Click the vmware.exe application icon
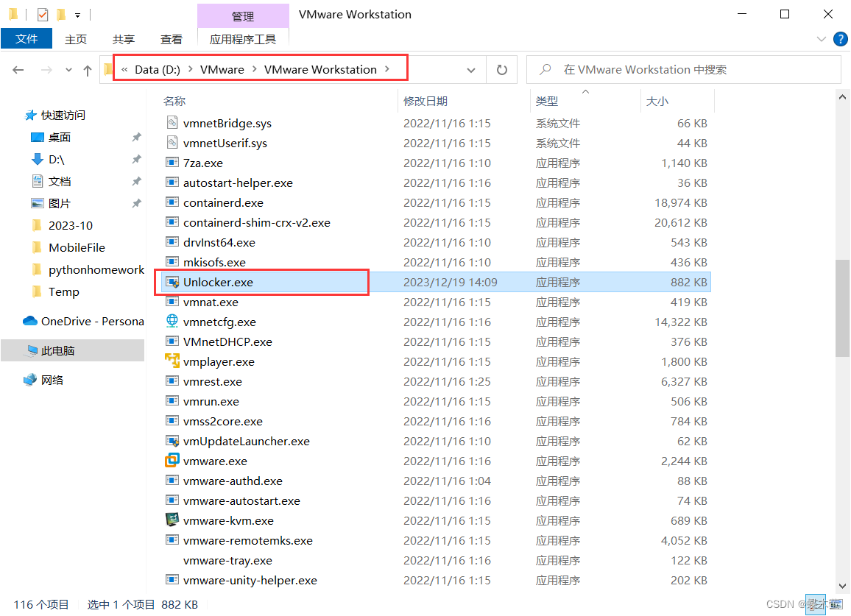 [172, 461]
